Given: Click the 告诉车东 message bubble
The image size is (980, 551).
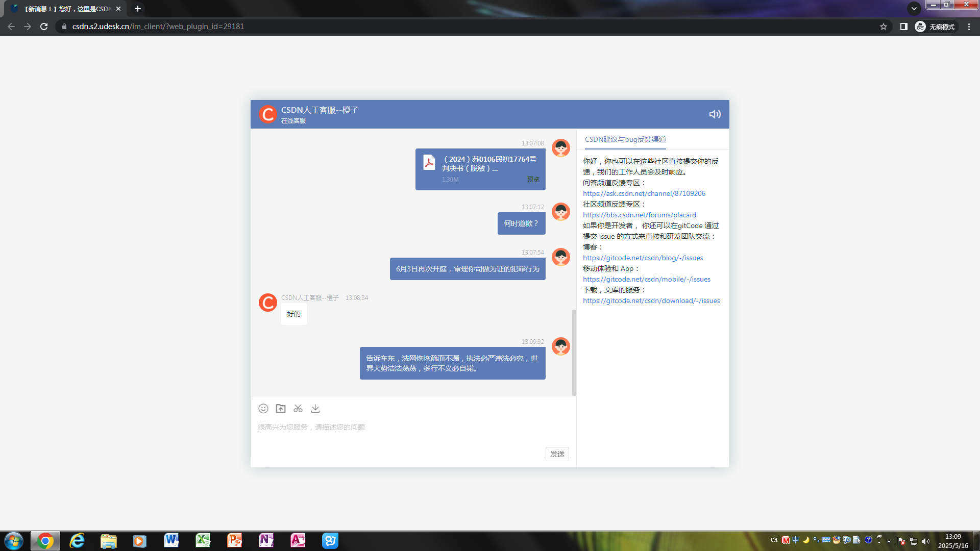Looking at the screenshot, I should (x=452, y=363).
